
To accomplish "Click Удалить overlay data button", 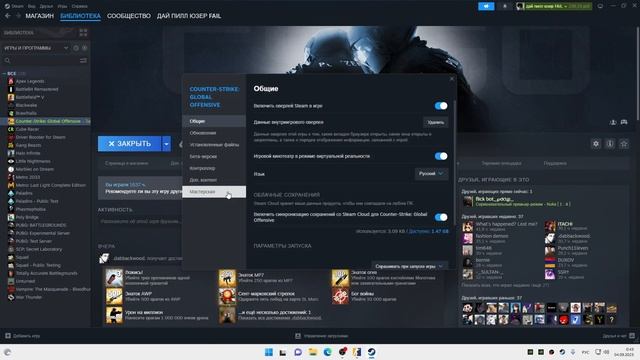I will point(436,122).
